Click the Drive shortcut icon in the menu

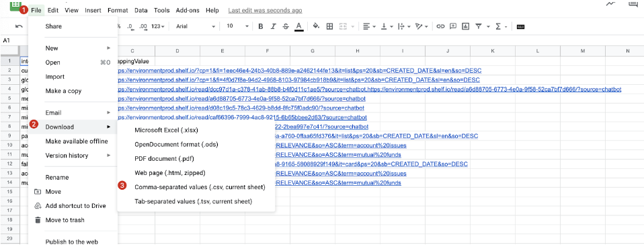[38, 205]
